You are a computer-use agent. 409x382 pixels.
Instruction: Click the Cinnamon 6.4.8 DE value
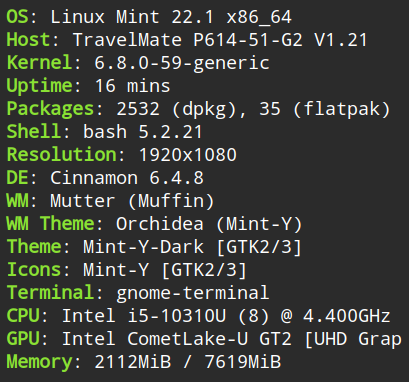click(127, 178)
